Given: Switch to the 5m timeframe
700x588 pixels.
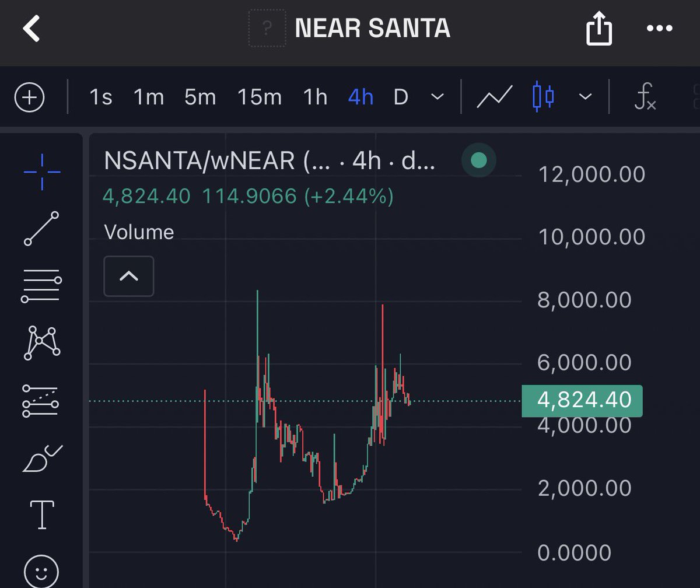Looking at the screenshot, I should pyautogui.click(x=200, y=97).
